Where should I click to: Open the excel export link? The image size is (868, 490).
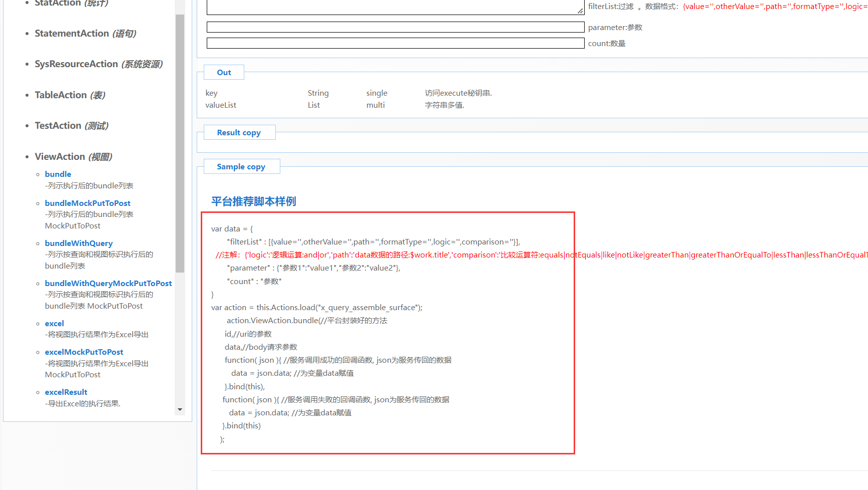(x=54, y=323)
